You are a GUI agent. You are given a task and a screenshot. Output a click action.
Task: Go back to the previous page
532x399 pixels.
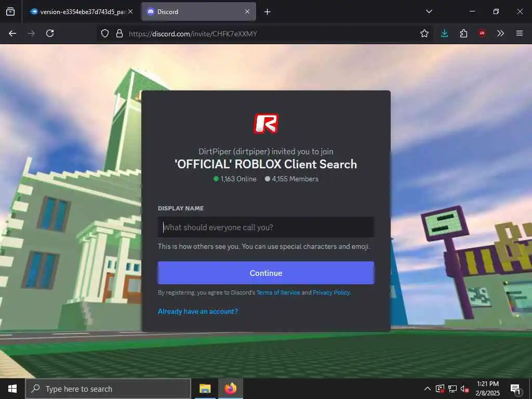12,33
